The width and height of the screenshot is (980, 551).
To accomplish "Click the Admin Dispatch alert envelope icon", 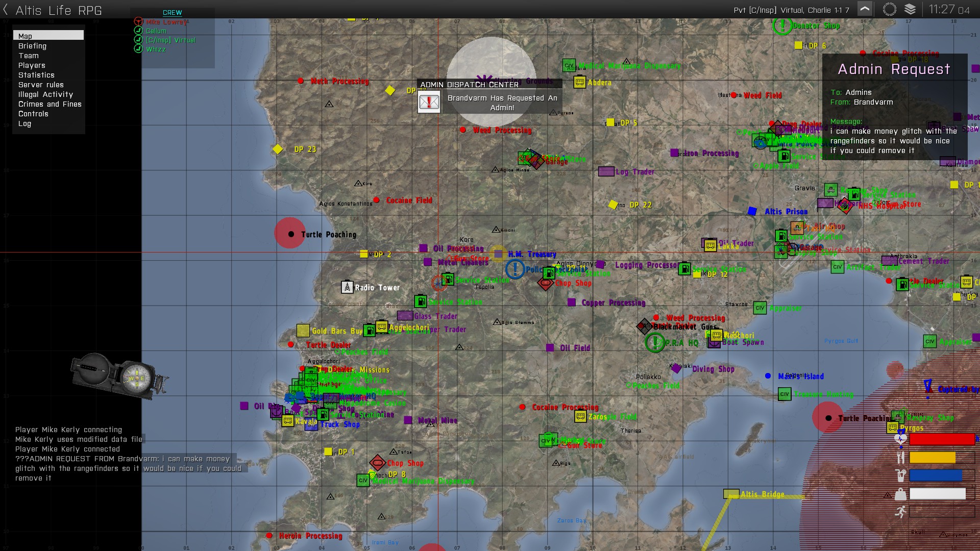I will tap(429, 102).
